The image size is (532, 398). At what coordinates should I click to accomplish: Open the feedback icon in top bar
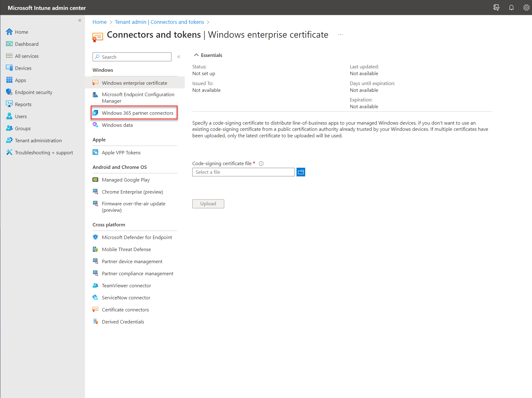496,7
